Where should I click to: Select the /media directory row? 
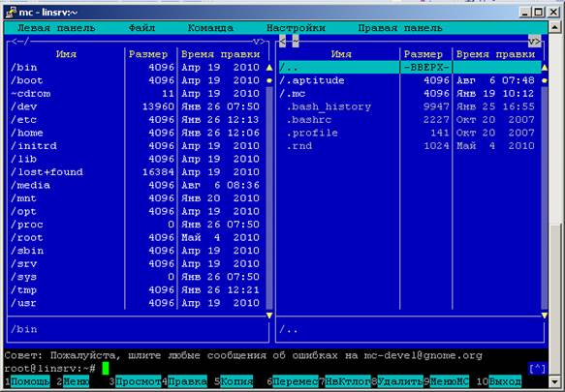click(x=137, y=185)
